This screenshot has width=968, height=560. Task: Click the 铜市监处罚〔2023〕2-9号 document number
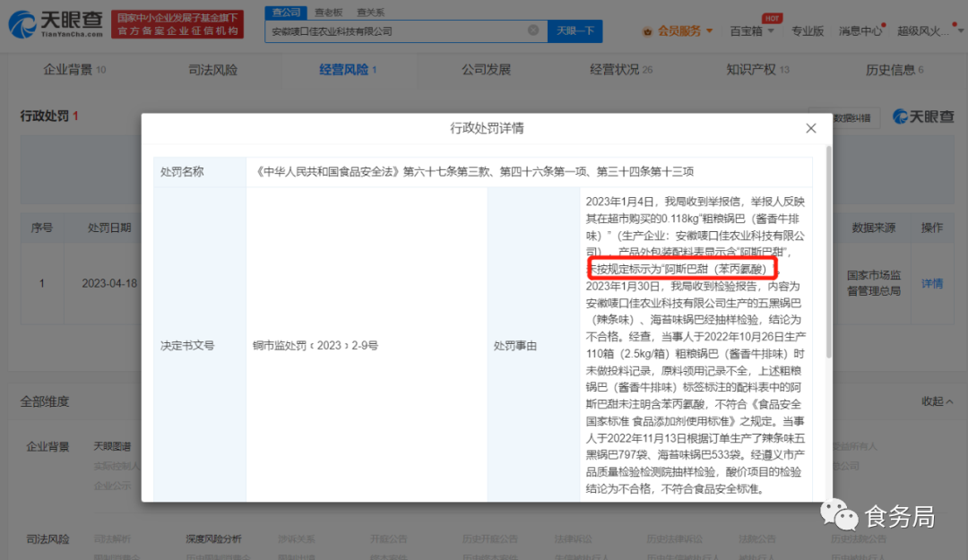315,345
